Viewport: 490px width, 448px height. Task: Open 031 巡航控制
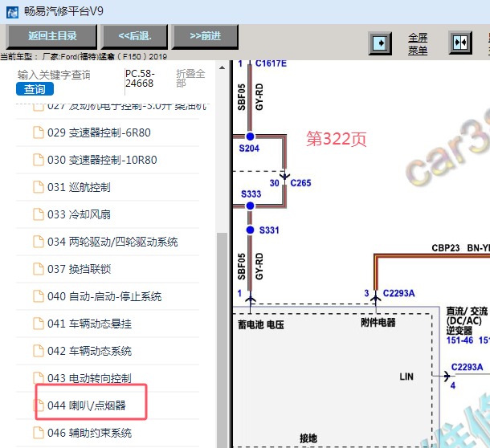79,187
